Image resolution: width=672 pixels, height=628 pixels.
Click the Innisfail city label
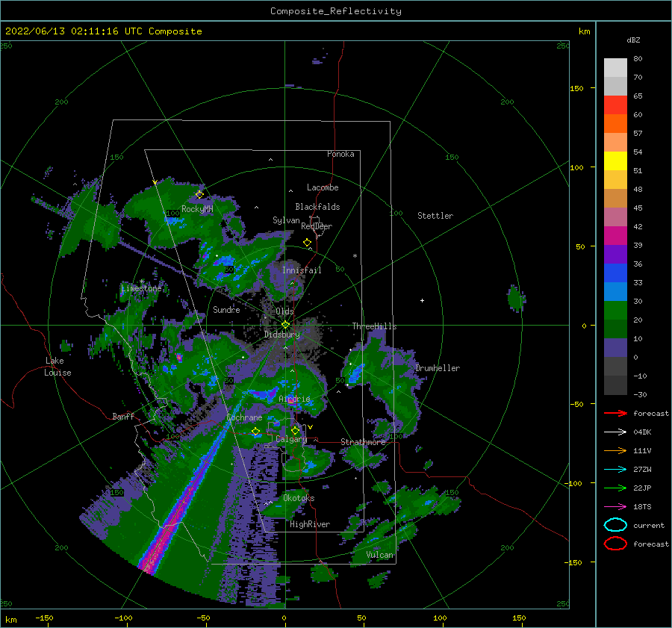click(302, 270)
